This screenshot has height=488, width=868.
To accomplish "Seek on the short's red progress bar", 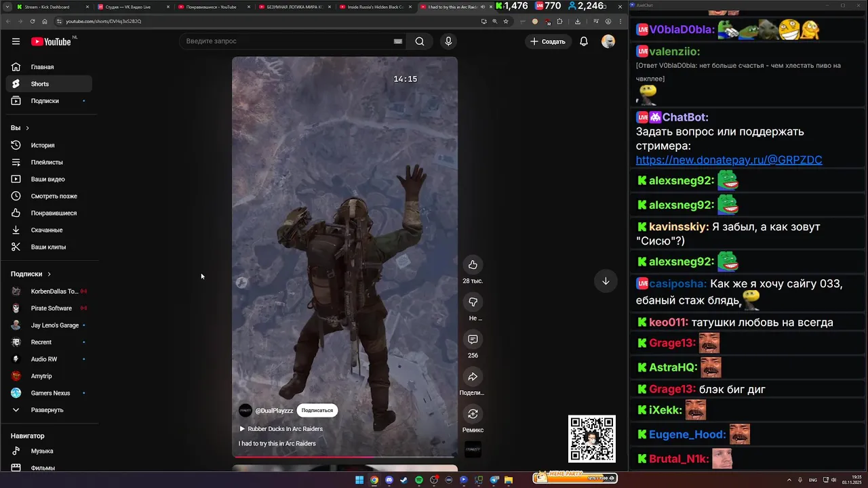I will point(344,457).
